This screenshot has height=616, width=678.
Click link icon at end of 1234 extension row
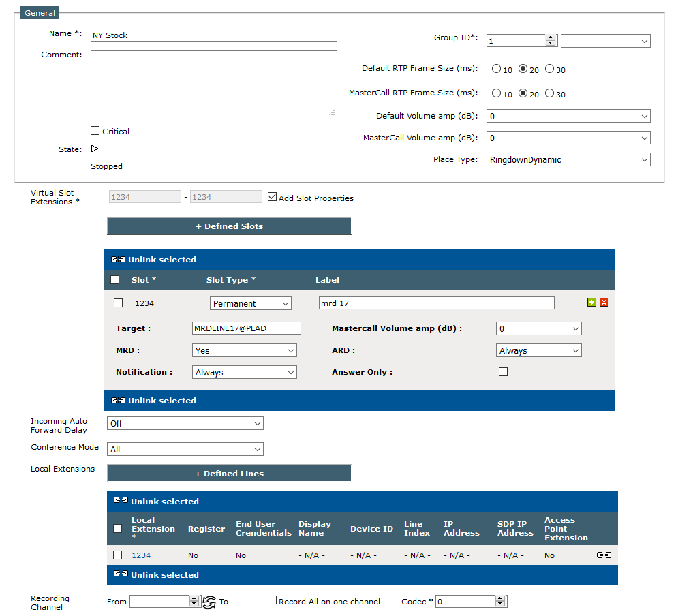coord(603,555)
